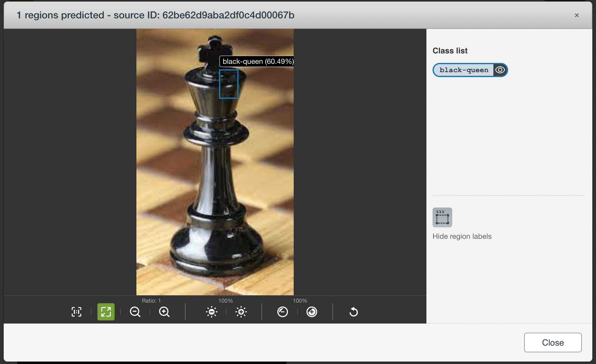
Task: Click the Hide region labels icon
Action: point(442,217)
